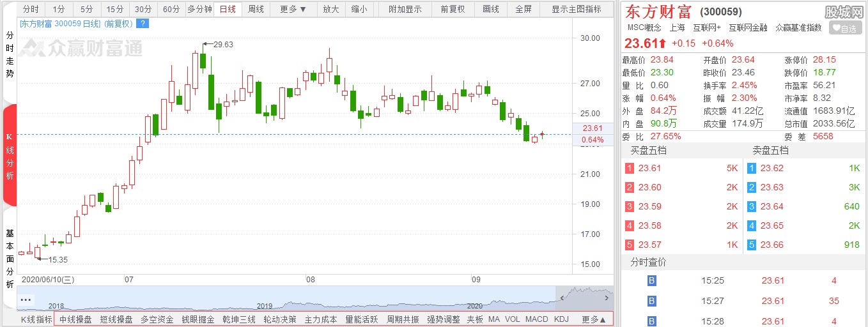
Task: Click buy level 1 badge at 23.61
Action: pos(630,169)
